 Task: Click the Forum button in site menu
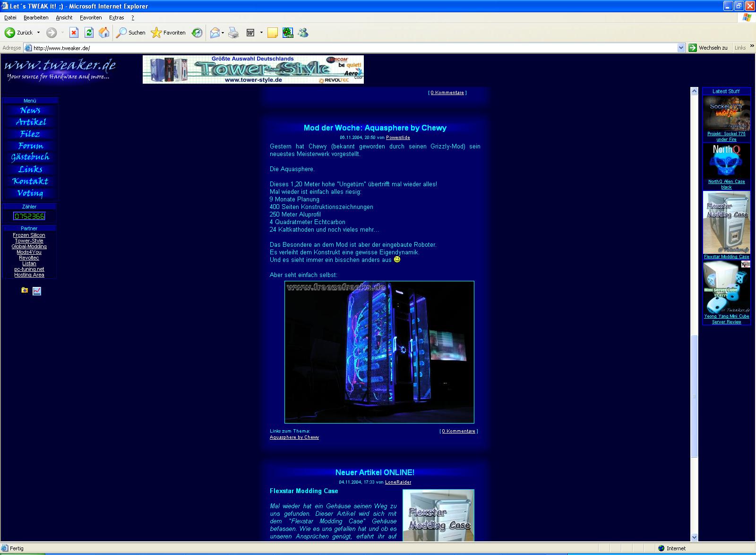(30, 146)
